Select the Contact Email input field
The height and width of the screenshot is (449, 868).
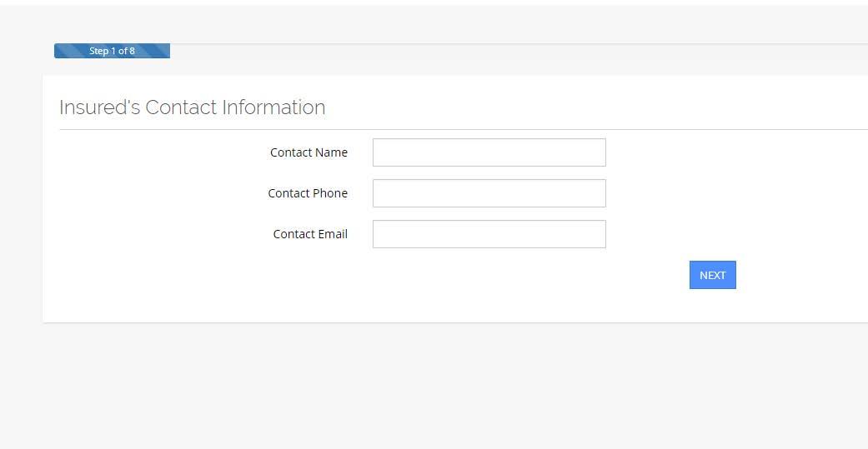[x=489, y=234]
